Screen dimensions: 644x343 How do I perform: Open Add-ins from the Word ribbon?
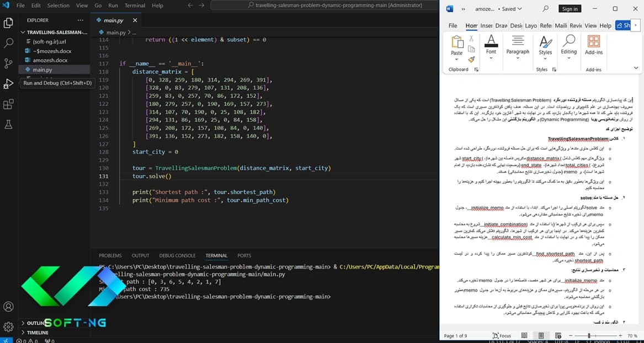click(x=593, y=45)
